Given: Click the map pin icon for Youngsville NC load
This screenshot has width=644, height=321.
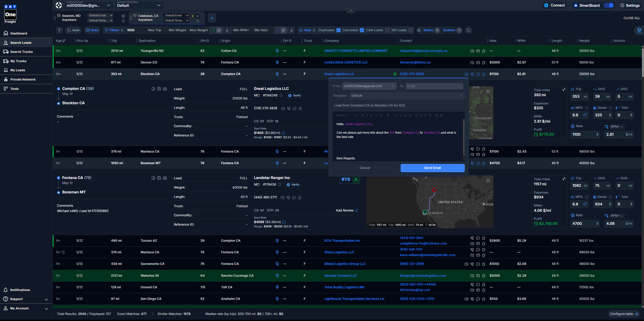Looking at the screenshot, I should click(x=277, y=51).
